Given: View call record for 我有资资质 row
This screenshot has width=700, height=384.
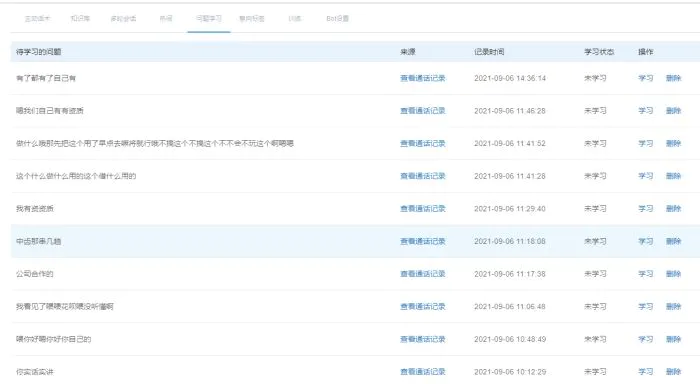Looking at the screenshot, I should 423,209.
